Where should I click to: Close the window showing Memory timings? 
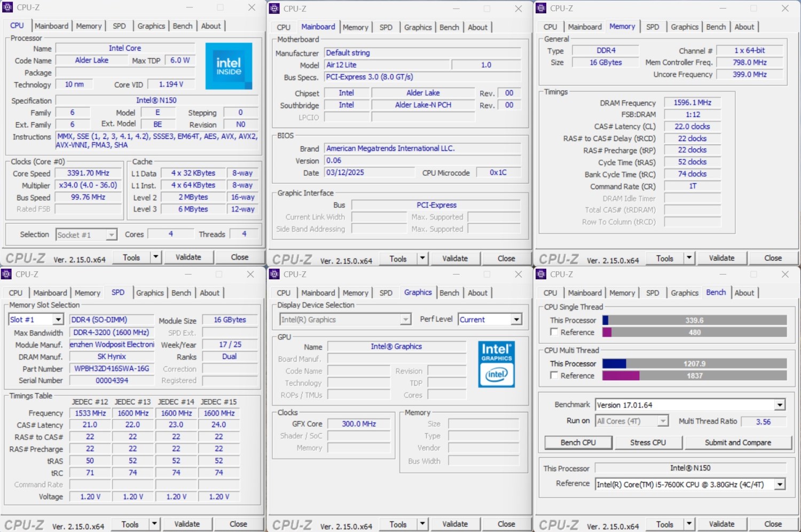coord(785,9)
